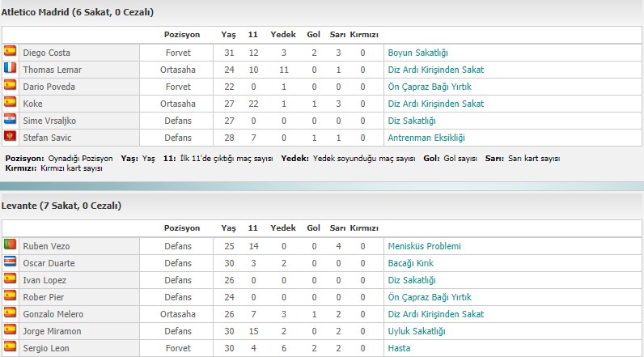Open Dario Poveda's Ön Çapraz Bağı Yırtık link
Image resolution: width=644 pixels, height=357 pixels.
pos(430,87)
